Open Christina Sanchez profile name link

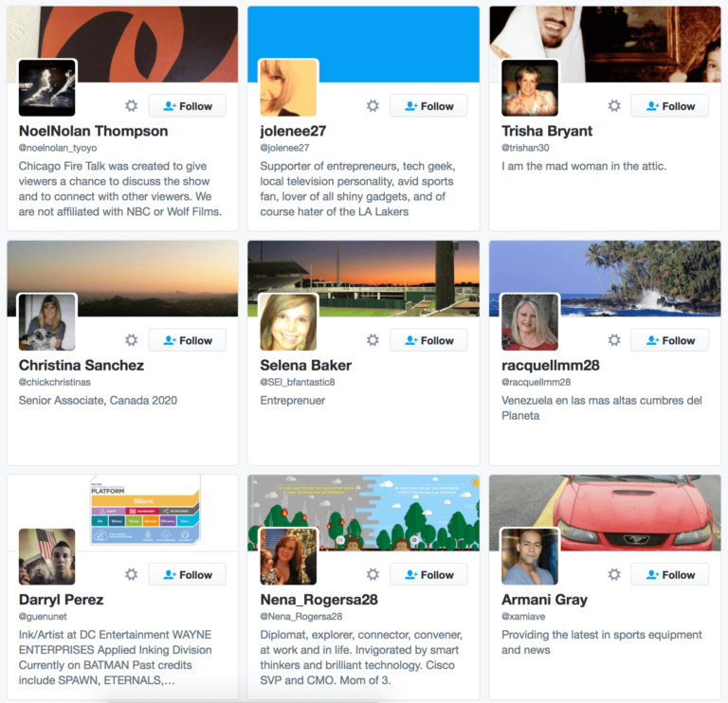82,365
